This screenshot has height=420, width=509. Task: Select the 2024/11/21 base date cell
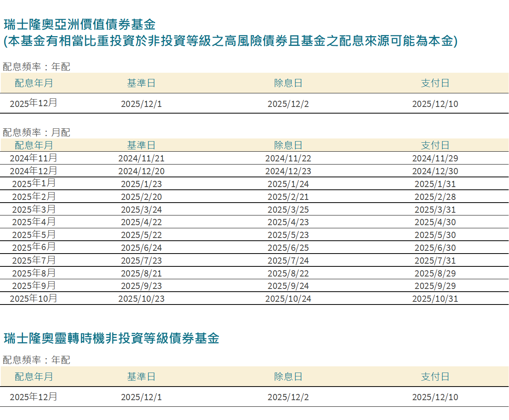pyautogui.click(x=141, y=158)
